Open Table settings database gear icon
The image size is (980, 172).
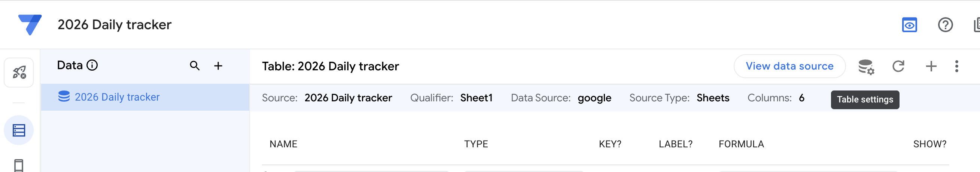tap(866, 67)
